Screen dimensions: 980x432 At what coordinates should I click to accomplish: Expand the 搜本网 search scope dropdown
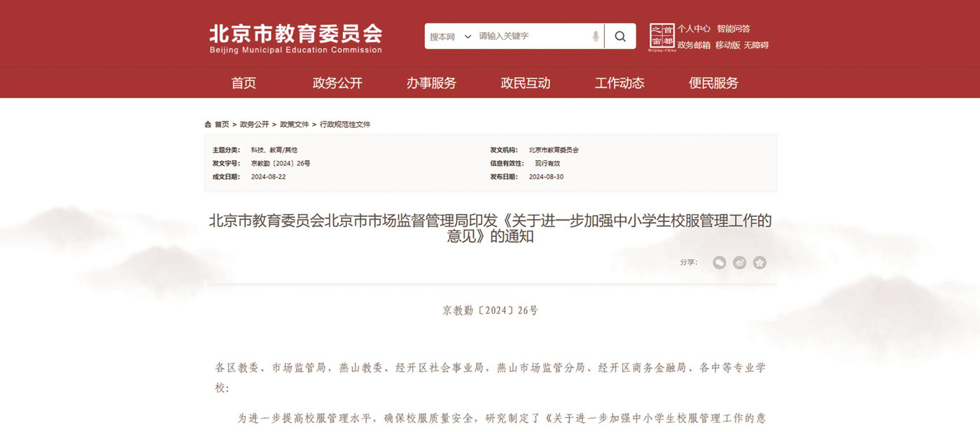450,36
